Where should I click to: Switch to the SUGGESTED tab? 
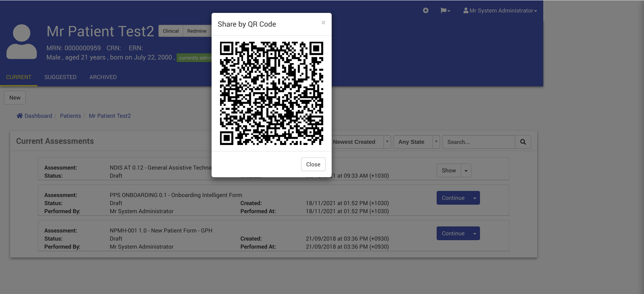click(60, 77)
